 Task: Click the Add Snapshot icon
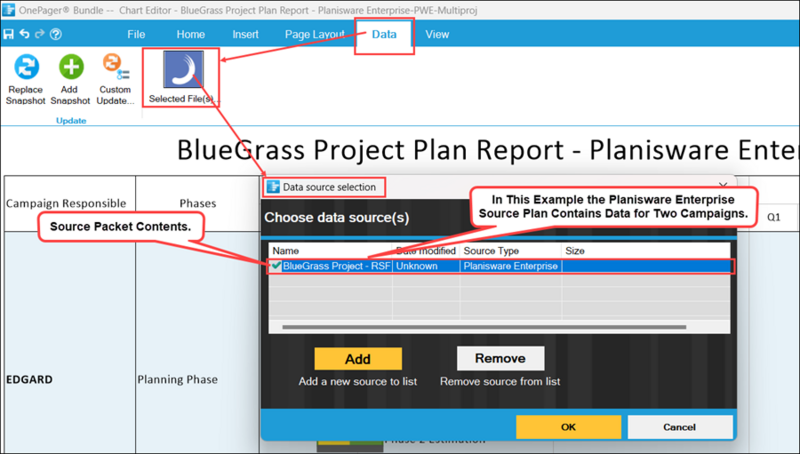70,66
